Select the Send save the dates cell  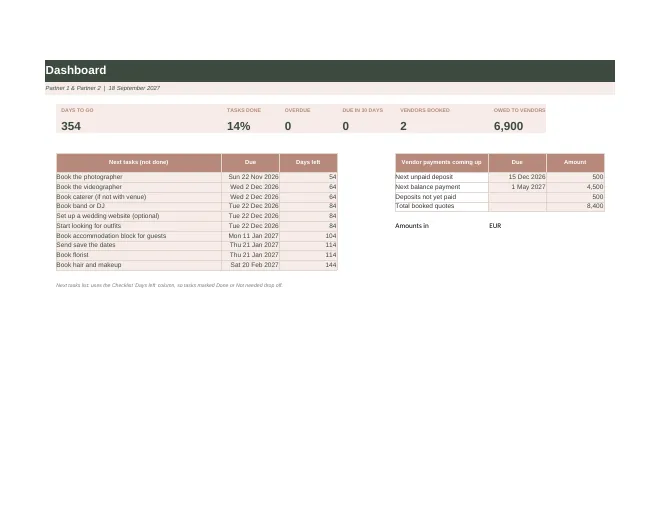pos(138,245)
